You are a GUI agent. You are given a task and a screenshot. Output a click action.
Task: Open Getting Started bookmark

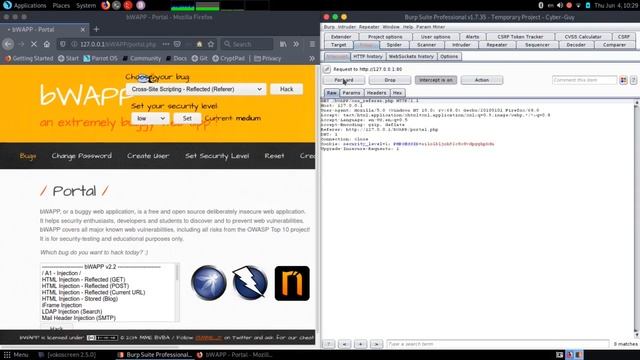pyautogui.click(x=29, y=58)
